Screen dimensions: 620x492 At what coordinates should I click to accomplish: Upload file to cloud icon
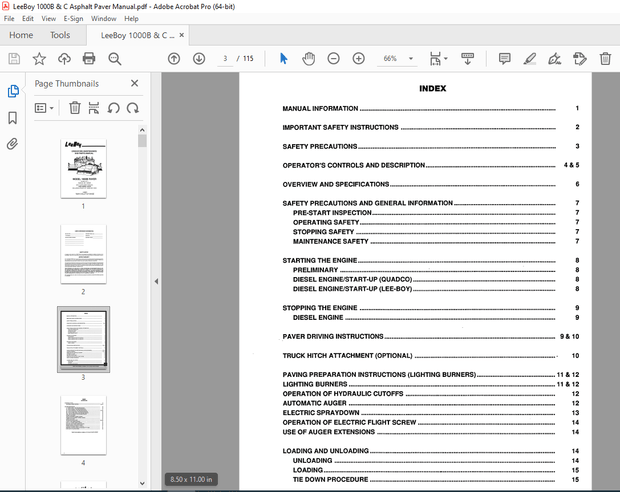[64, 59]
